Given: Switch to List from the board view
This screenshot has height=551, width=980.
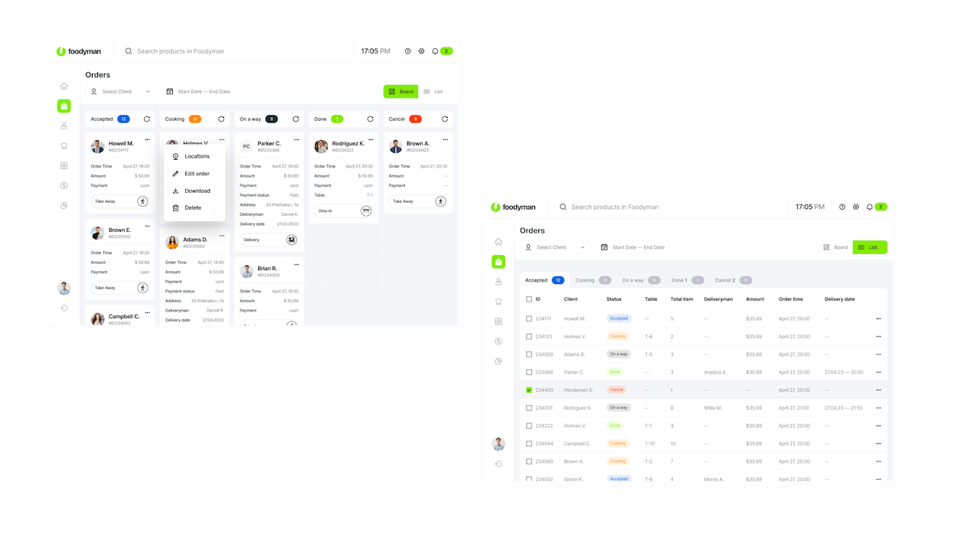Looking at the screenshot, I should point(434,92).
